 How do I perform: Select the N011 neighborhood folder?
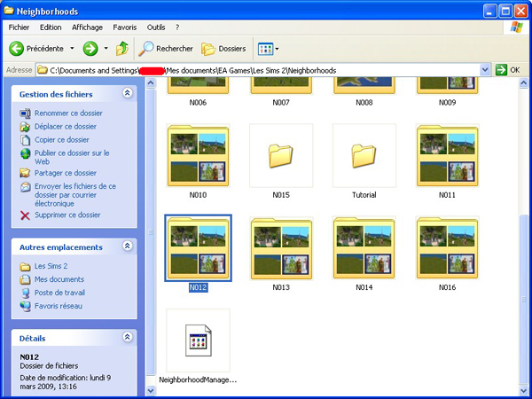(x=447, y=156)
